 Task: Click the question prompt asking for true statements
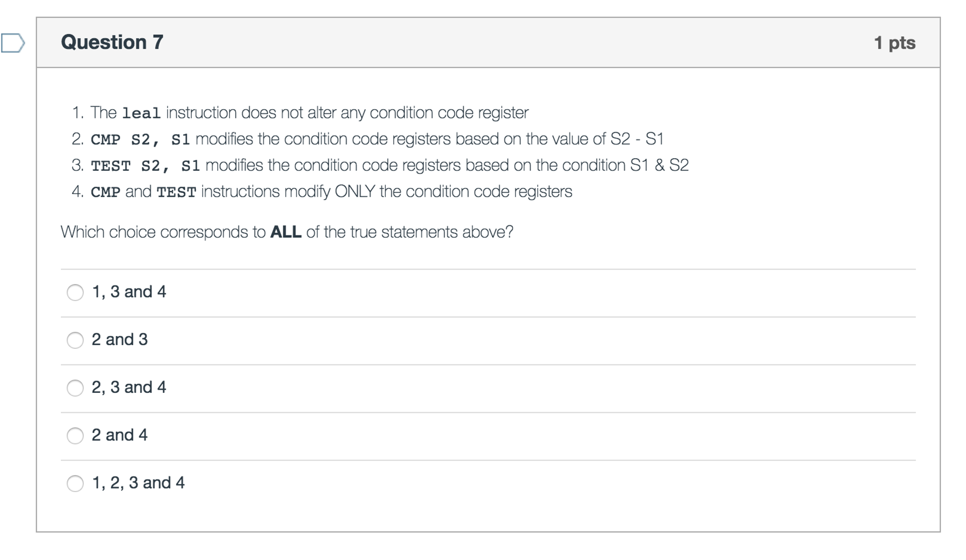[x=287, y=231]
